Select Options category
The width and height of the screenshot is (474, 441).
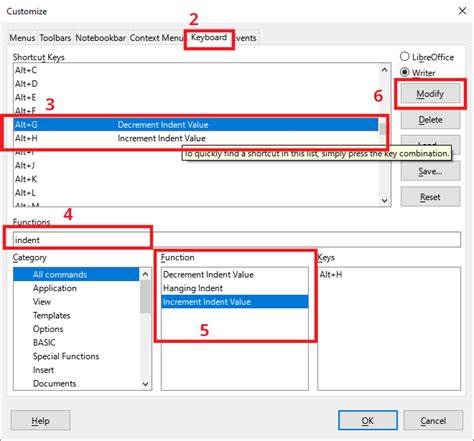[x=76, y=329]
